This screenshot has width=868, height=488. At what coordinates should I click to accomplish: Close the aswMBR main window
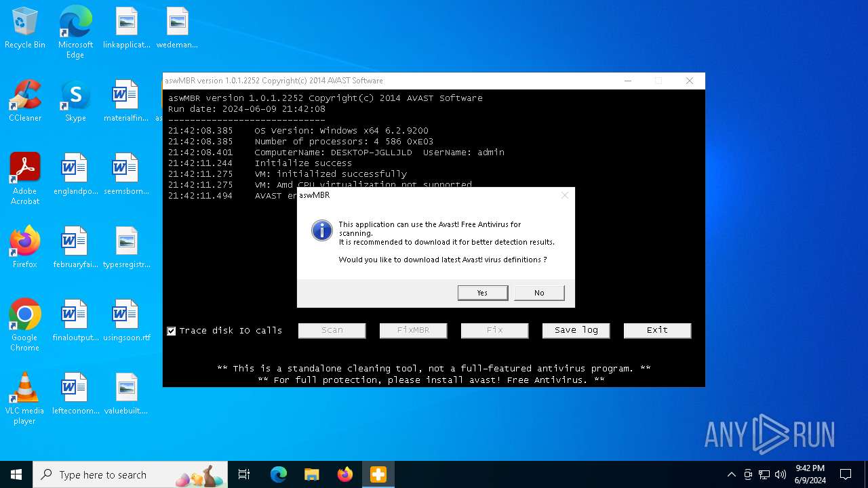(690, 81)
